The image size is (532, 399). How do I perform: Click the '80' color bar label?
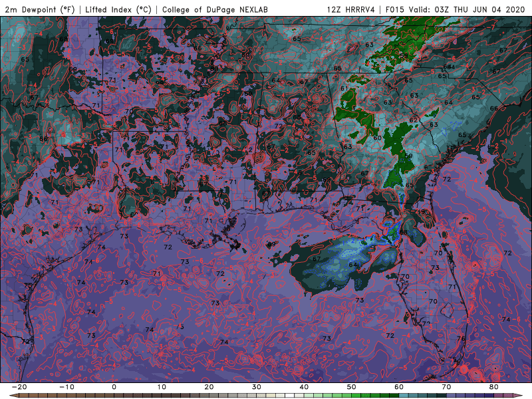(x=494, y=387)
